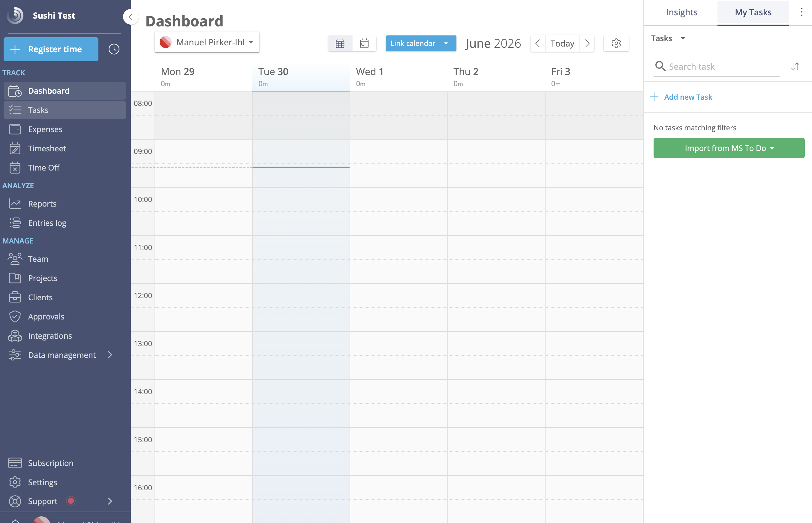Open the three-dot more options menu
Screen dimensions: 812x523
[801, 12]
